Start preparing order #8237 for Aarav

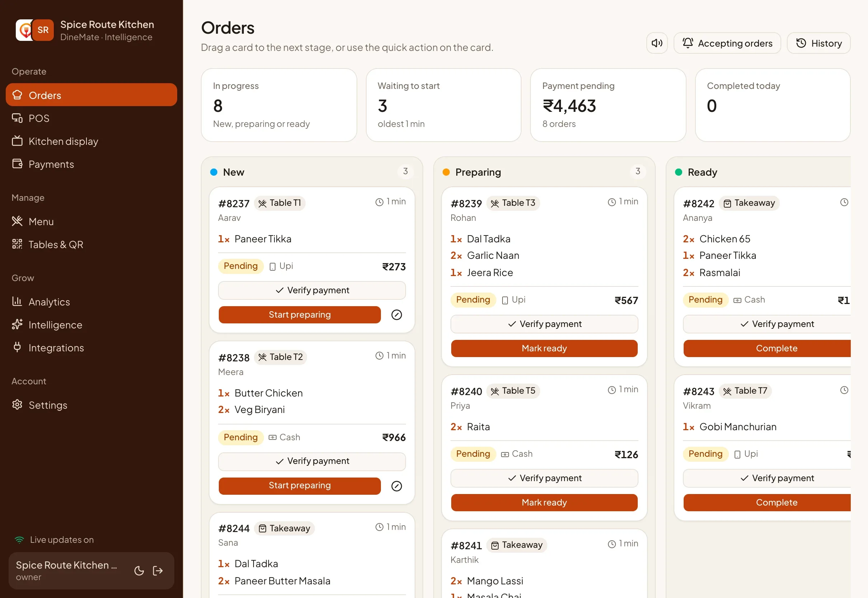tap(299, 315)
